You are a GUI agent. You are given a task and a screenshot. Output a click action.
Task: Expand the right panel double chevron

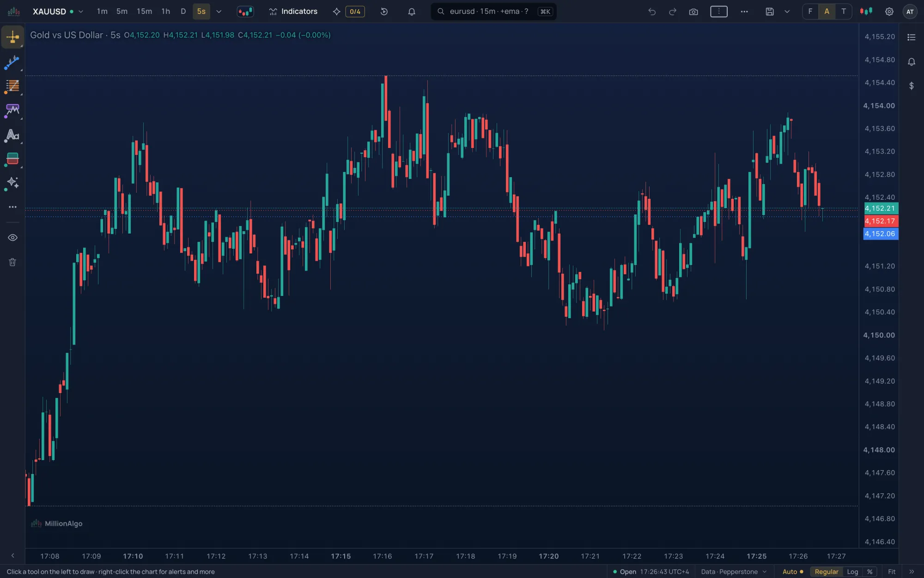[912, 572]
